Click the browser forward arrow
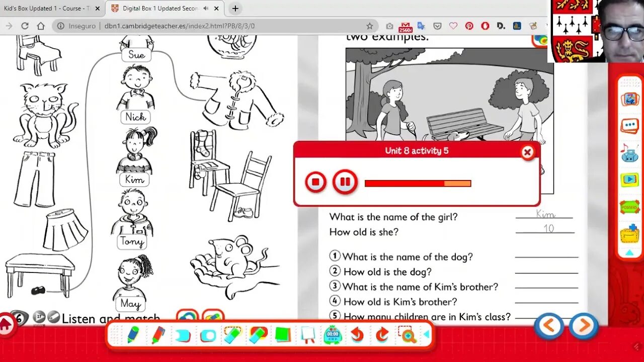This screenshot has height=362, width=644. (x=9, y=26)
